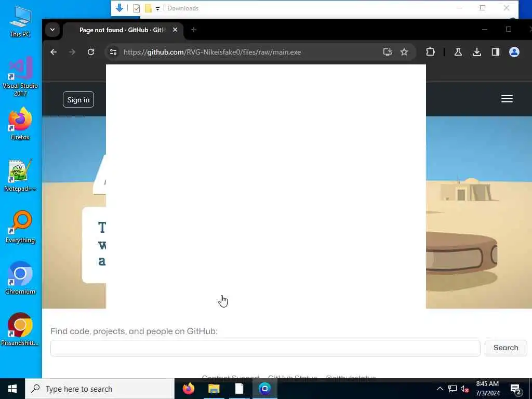
Task: Click new folder icon in Downloads window
Action: pos(148,8)
